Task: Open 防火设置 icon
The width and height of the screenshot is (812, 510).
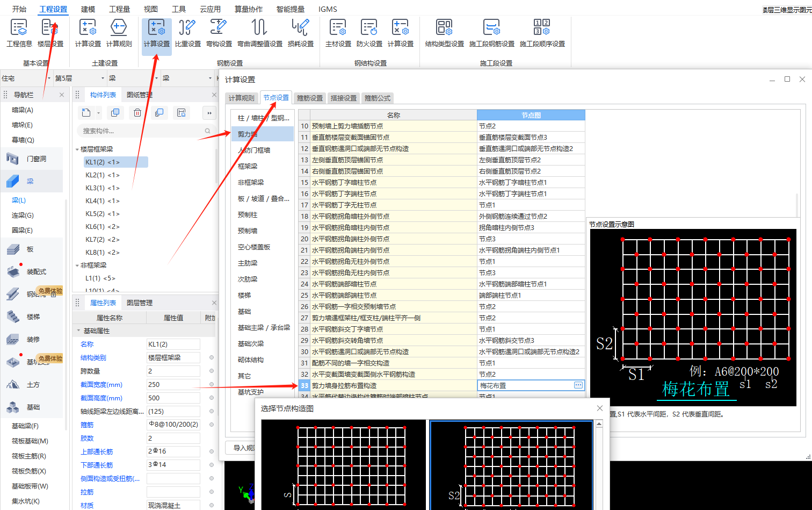Action: (369, 33)
